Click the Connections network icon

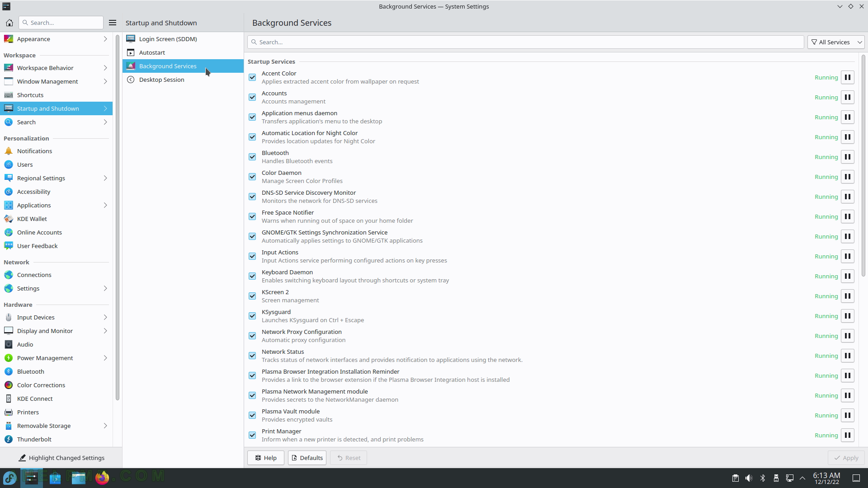point(9,275)
